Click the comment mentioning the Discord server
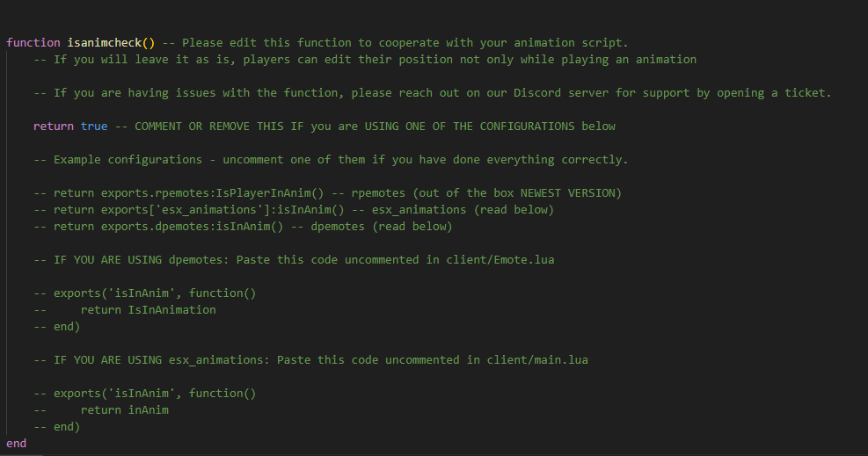Image resolution: width=868 pixels, height=456 pixels. pos(433,93)
